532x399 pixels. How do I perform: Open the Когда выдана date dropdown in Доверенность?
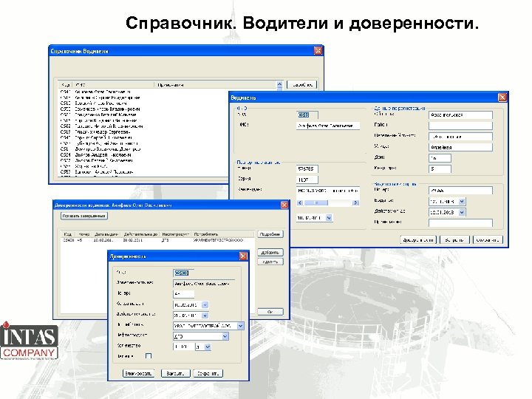[x=205, y=304]
